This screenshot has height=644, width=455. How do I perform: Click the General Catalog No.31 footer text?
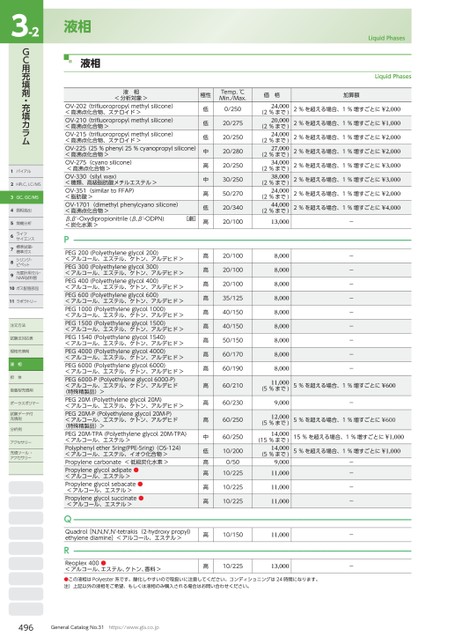pyautogui.click(x=77, y=627)
